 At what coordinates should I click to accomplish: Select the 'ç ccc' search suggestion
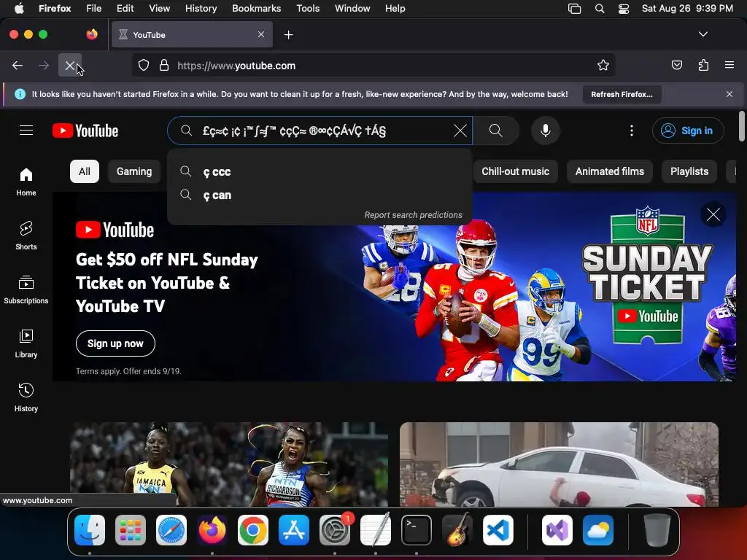click(320, 171)
